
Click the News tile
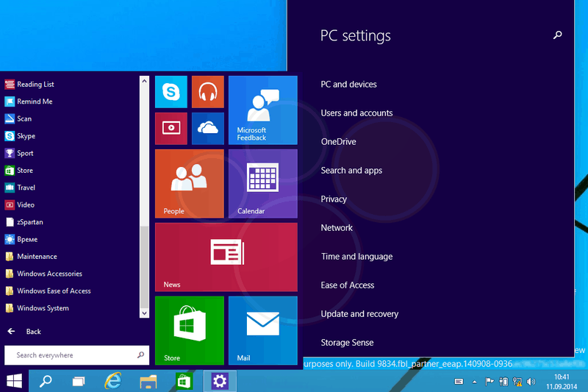tap(226, 257)
